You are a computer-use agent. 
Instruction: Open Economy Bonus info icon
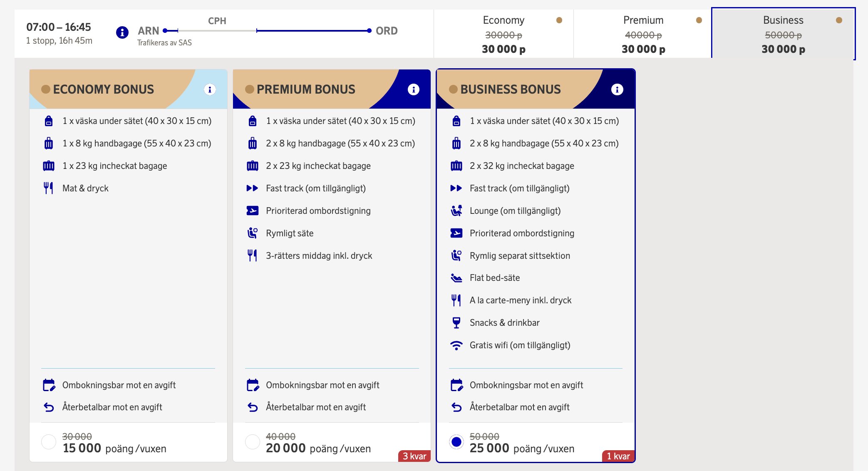coord(210,89)
